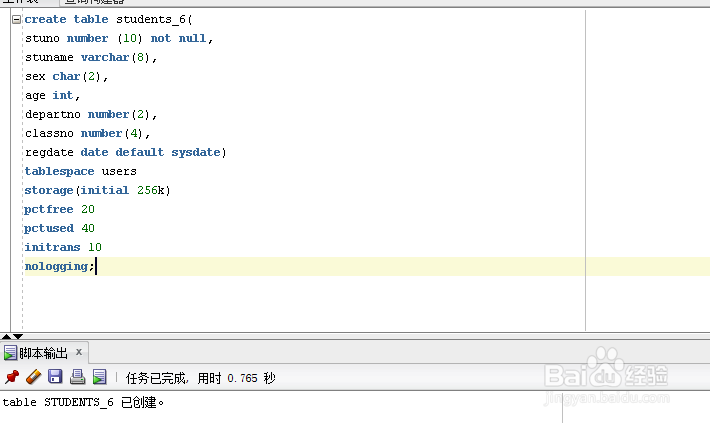Click 'regdate date default sysdate)' line
Viewport: 710px width, 423px height.
click(125, 152)
